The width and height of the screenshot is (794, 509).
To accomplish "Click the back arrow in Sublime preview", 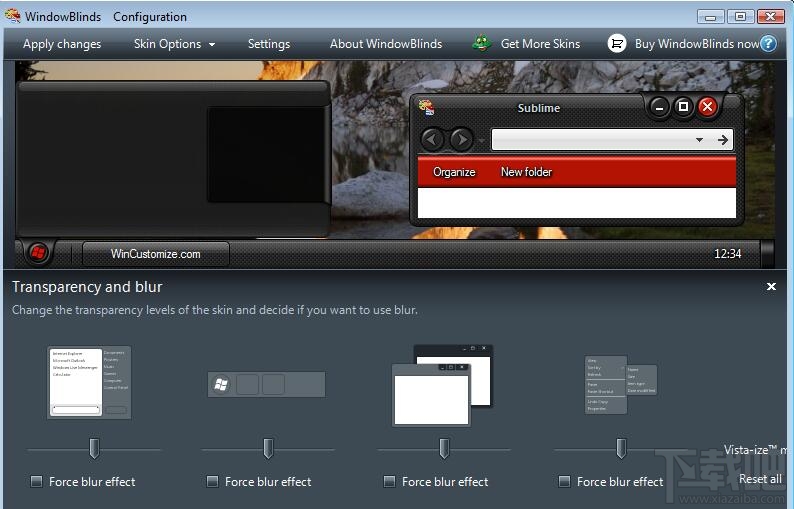I will 432,139.
